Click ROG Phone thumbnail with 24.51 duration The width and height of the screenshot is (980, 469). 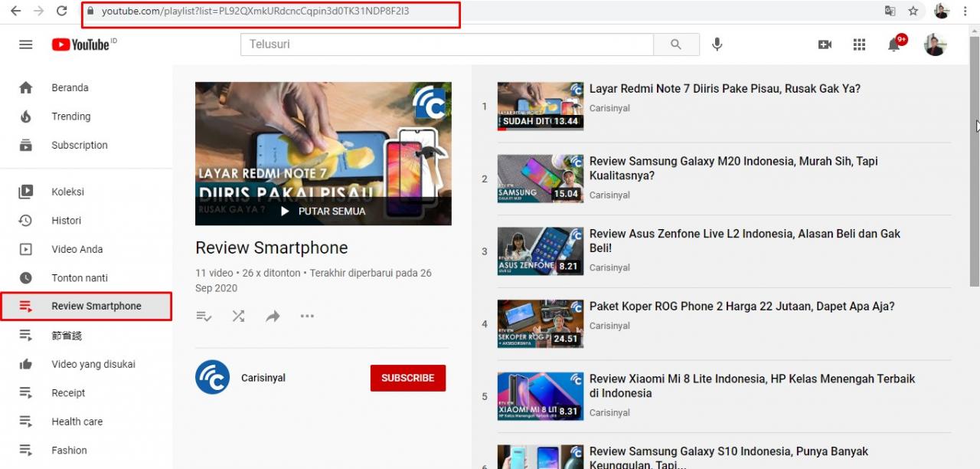pyautogui.click(x=541, y=323)
